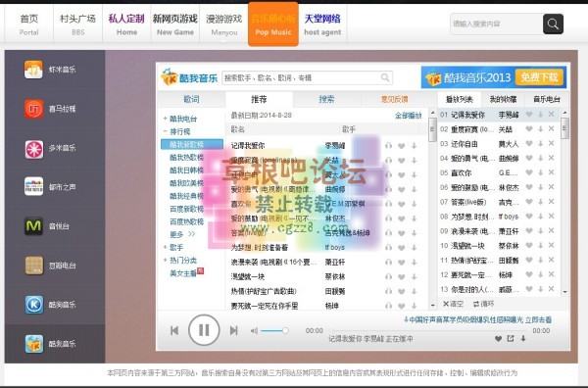
Task: Favorite playlist track 08 为梦想
Action: pos(529,216)
